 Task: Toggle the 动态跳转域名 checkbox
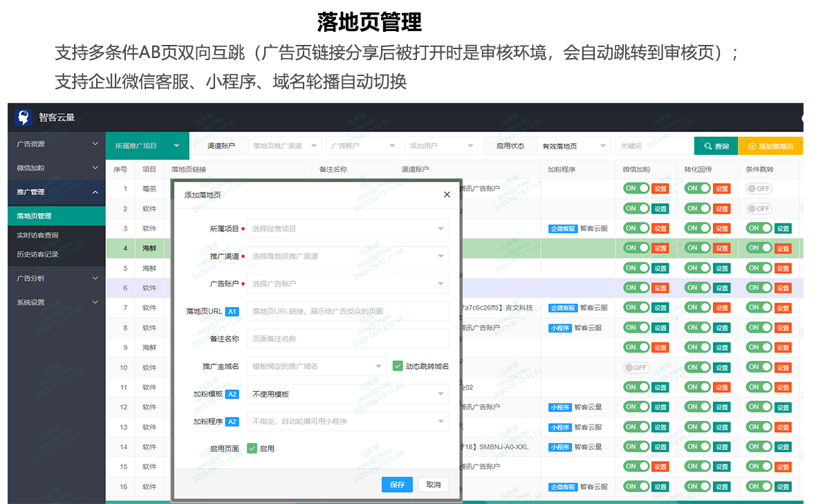pyautogui.click(x=398, y=366)
